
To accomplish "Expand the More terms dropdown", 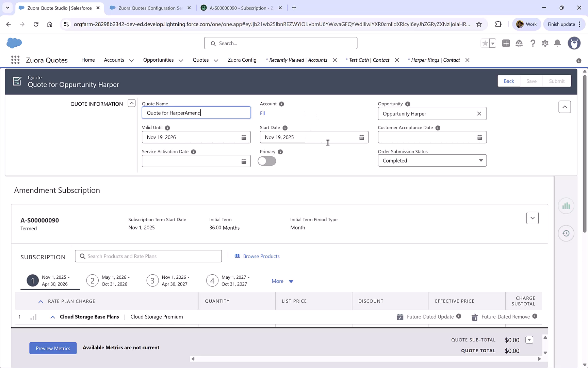I will (282, 281).
